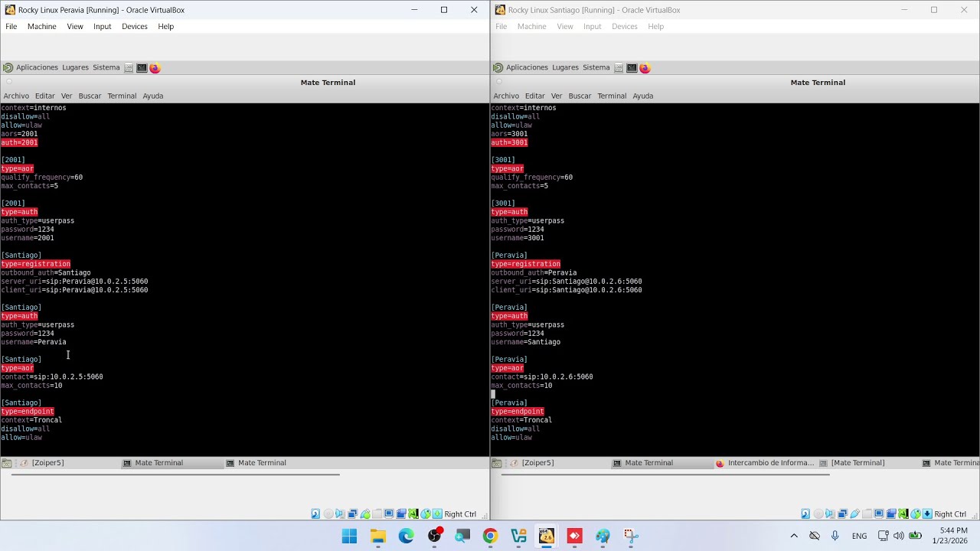This screenshot has height=551, width=980.
Task: Open Sistema menu in Santiago panel
Action: (596, 67)
